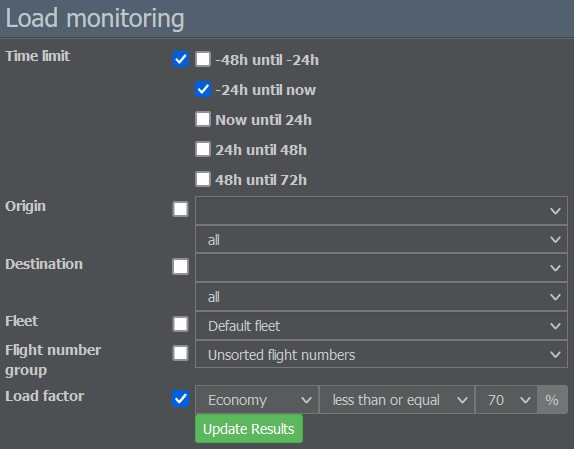
Task: Check the 48h until 72h option
Action: (203, 179)
